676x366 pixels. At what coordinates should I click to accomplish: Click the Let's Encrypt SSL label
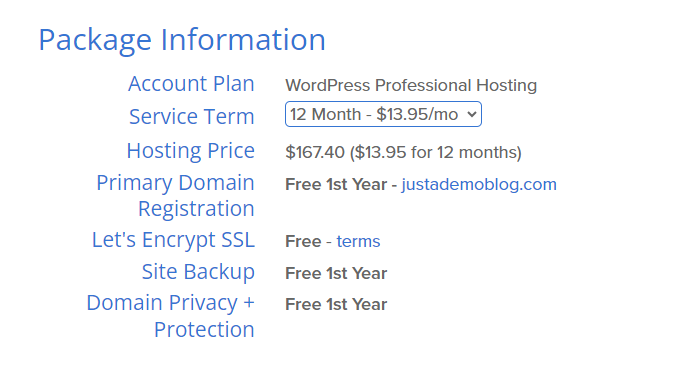click(x=173, y=240)
